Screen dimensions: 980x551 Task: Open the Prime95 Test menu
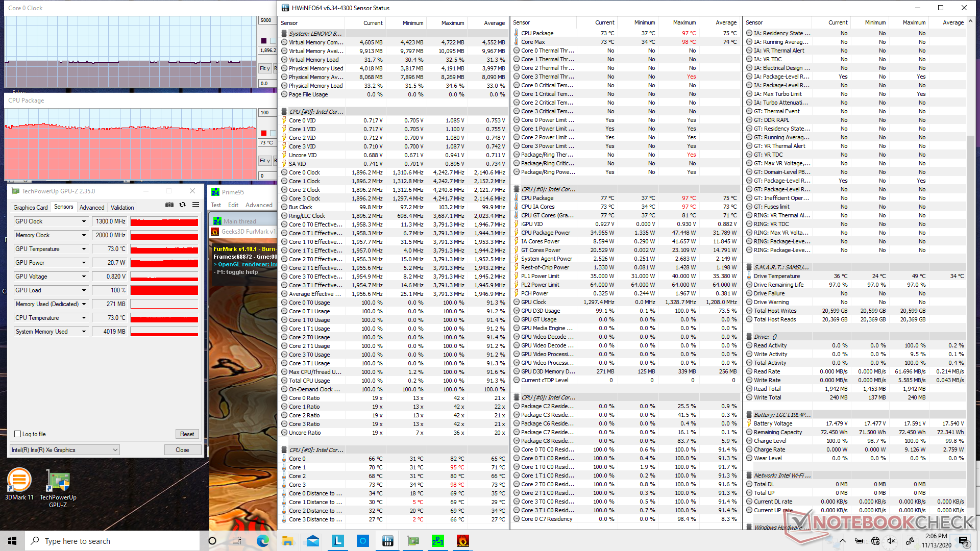[x=216, y=205]
